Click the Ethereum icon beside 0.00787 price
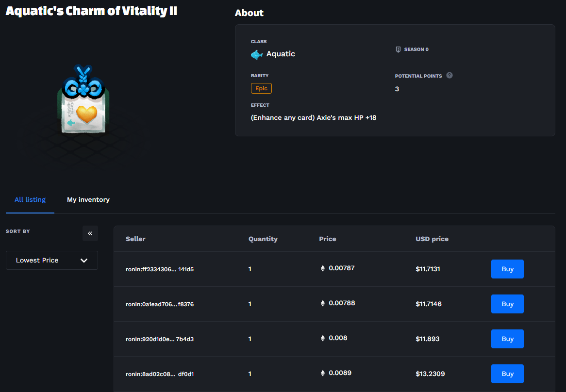Viewport: 566px width, 392px height. (323, 268)
